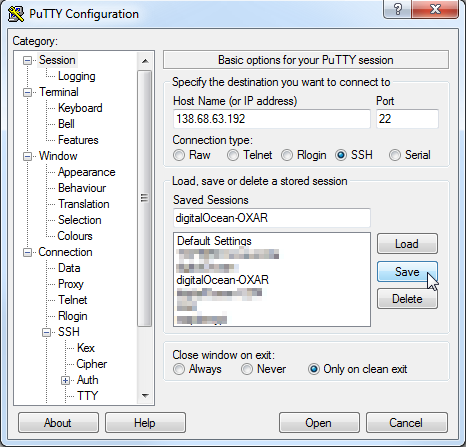Click the Help button
Viewport: 466px width, 447px height.
tap(145, 423)
